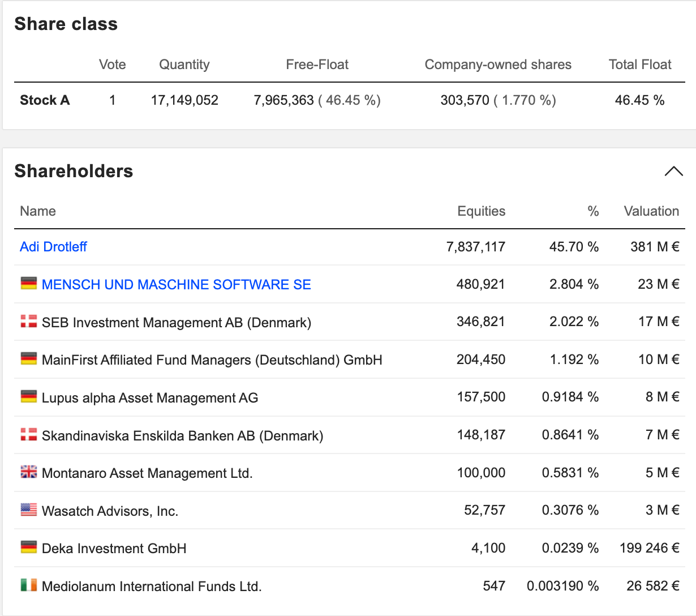The image size is (696, 616).
Task: Click the Share class section heading
Action: click(x=66, y=24)
